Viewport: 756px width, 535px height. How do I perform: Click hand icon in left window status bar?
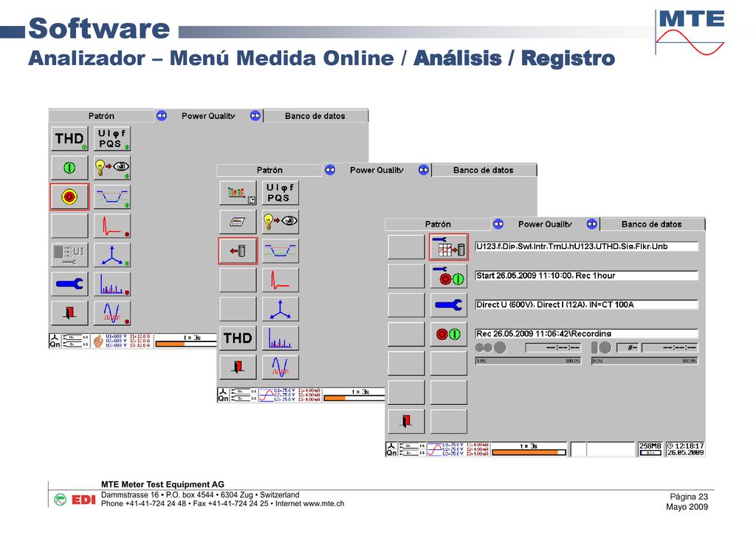(98, 341)
